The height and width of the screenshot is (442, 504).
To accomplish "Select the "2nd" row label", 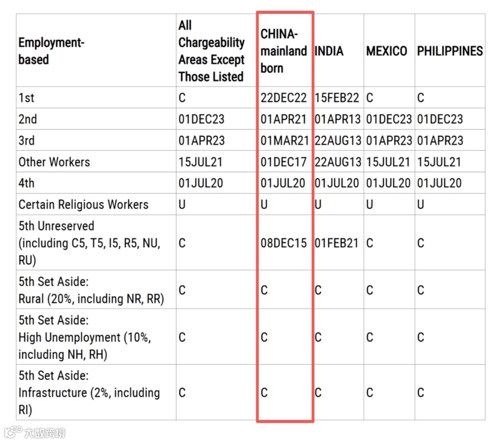I will (x=28, y=119).
